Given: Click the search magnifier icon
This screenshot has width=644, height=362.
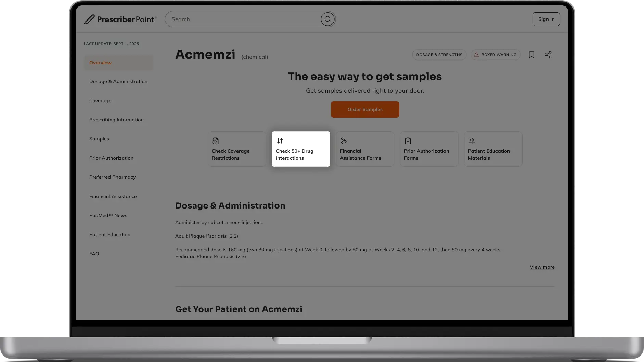Looking at the screenshot, I should click(x=327, y=19).
